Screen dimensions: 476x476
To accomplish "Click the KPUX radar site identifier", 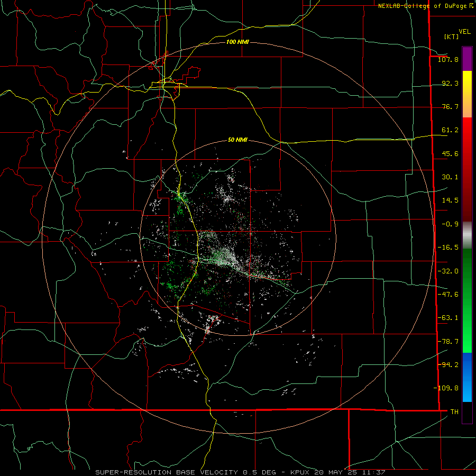I will (x=300, y=472).
